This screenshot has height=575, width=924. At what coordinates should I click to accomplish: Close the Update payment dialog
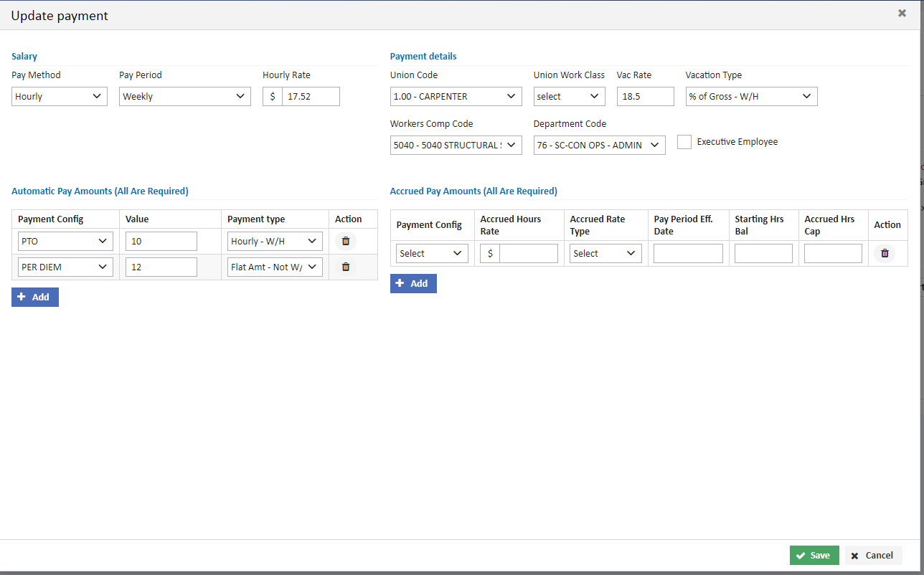pyautogui.click(x=902, y=13)
